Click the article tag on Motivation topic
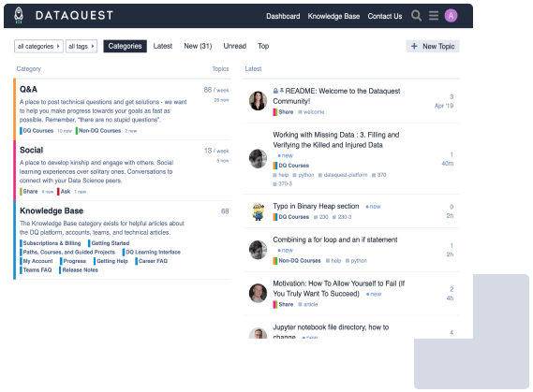533x392 pixels. point(308,304)
